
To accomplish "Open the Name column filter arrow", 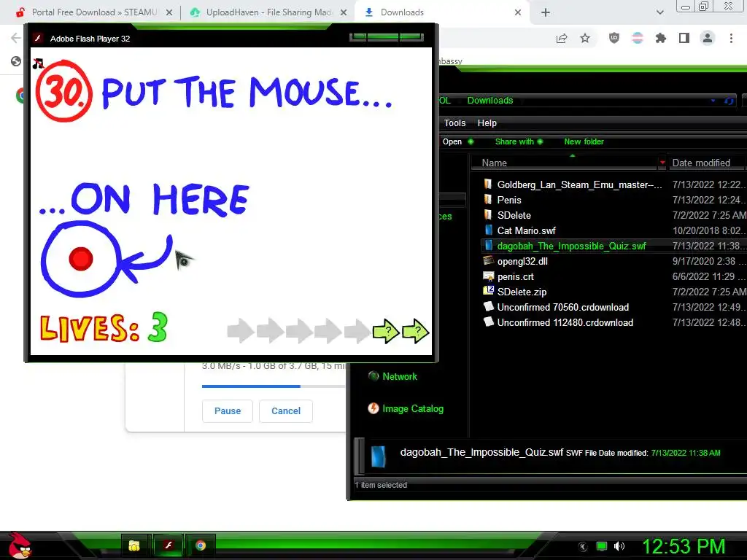I will (x=662, y=163).
